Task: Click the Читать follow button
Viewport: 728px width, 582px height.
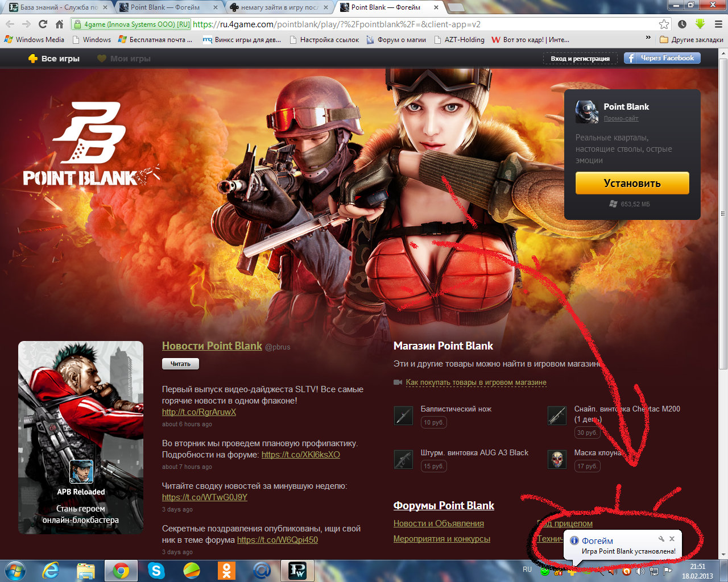Action: [x=180, y=364]
